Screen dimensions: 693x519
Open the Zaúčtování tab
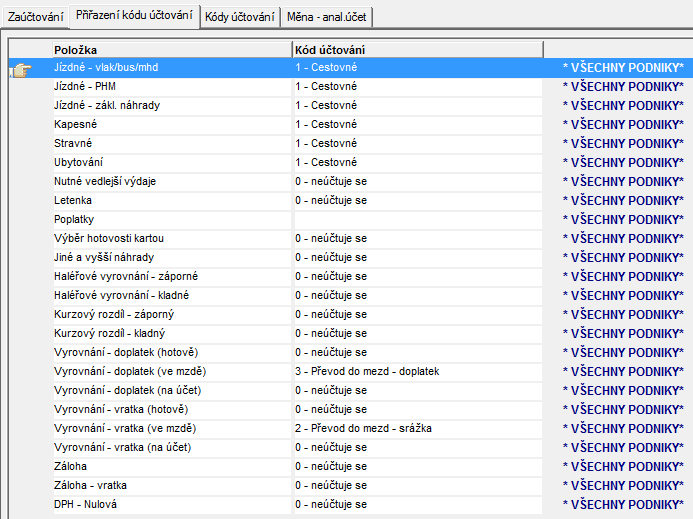click(x=35, y=17)
